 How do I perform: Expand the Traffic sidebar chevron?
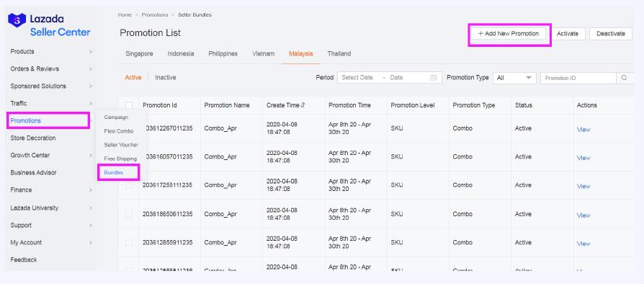point(90,104)
